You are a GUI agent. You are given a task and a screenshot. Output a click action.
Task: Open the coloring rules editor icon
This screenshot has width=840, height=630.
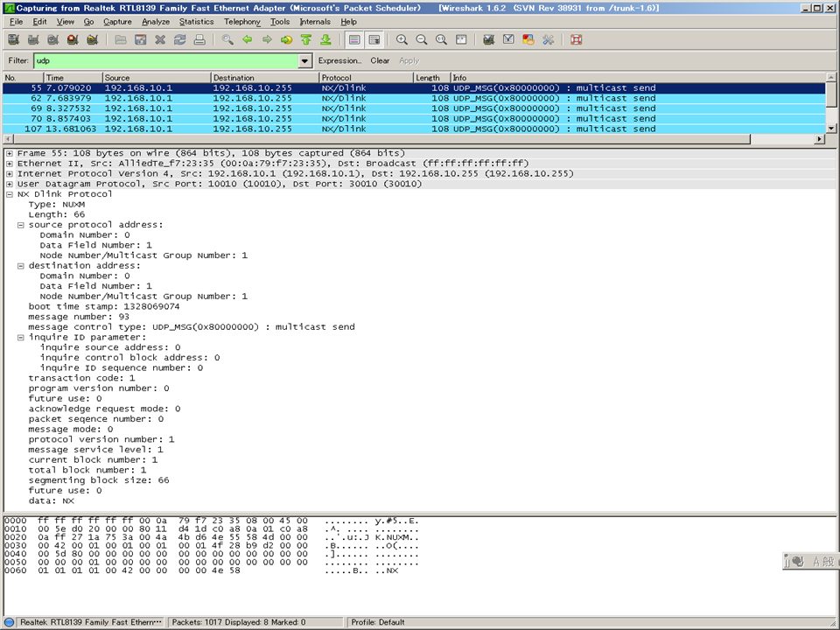point(528,39)
